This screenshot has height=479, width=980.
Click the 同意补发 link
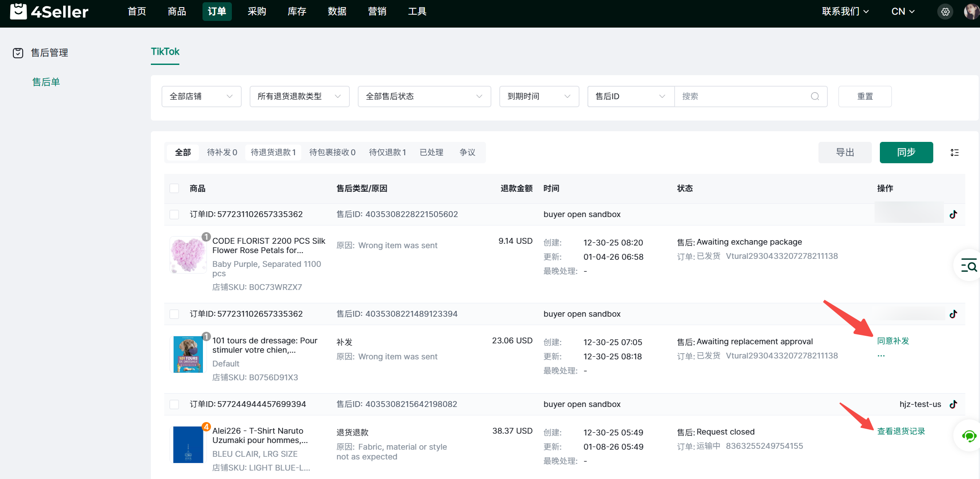893,341
